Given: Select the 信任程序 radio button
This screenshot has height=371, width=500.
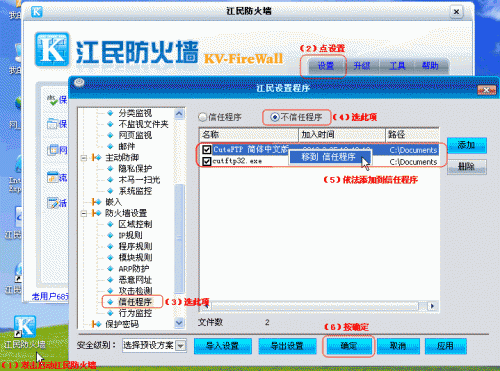Looking at the screenshot, I should pos(202,117).
